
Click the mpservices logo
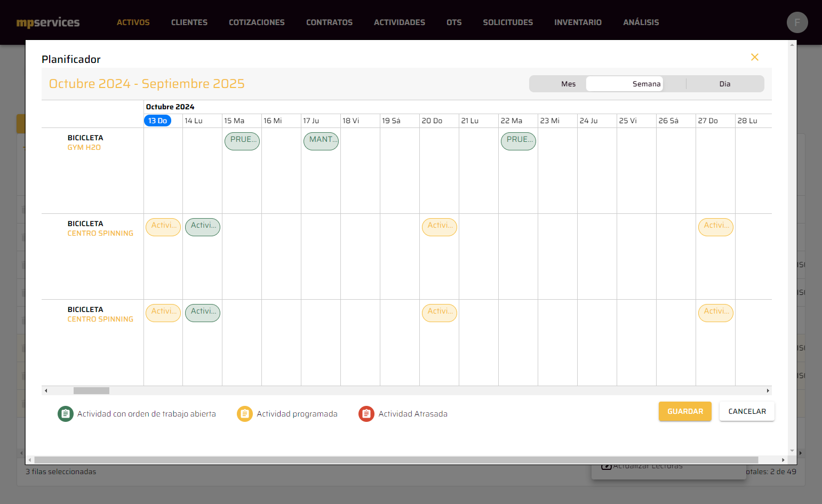click(x=48, y=22)
